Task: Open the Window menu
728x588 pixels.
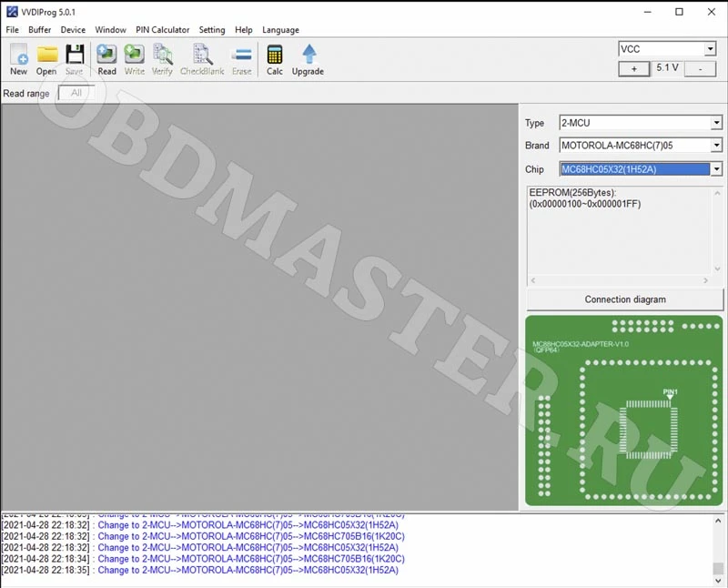Action: click(x=110, y=30)
